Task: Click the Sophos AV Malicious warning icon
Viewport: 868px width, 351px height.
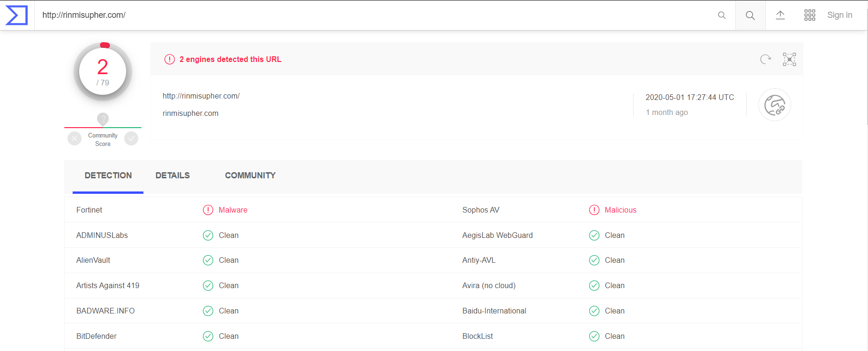Action: coord(594,210)
